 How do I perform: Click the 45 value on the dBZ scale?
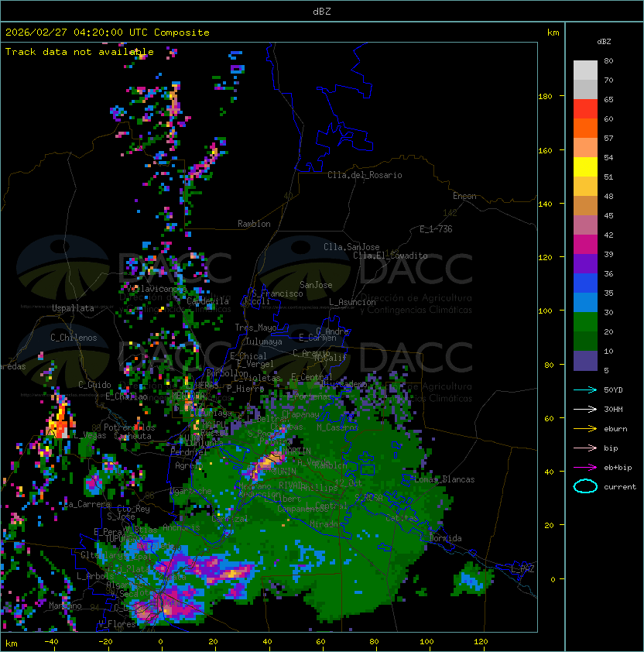608,215
